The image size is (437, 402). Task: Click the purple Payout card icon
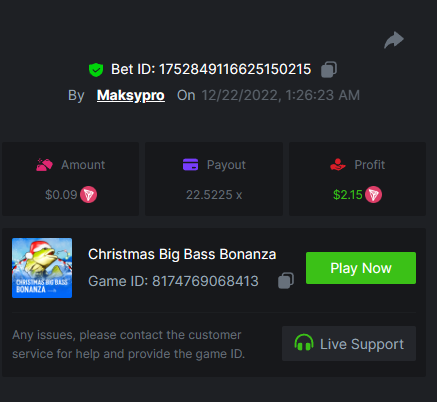point(191,165)
